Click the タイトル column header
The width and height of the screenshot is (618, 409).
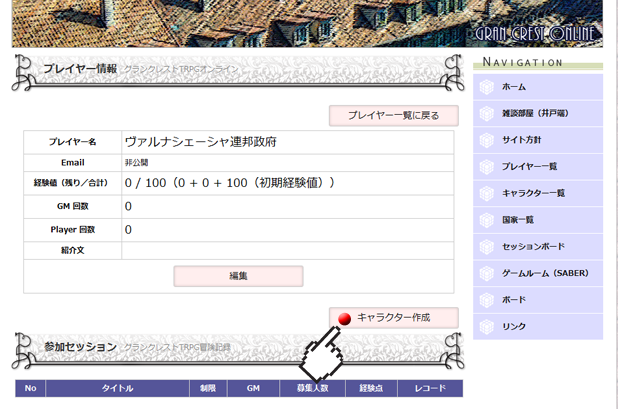tap(117, 388)
